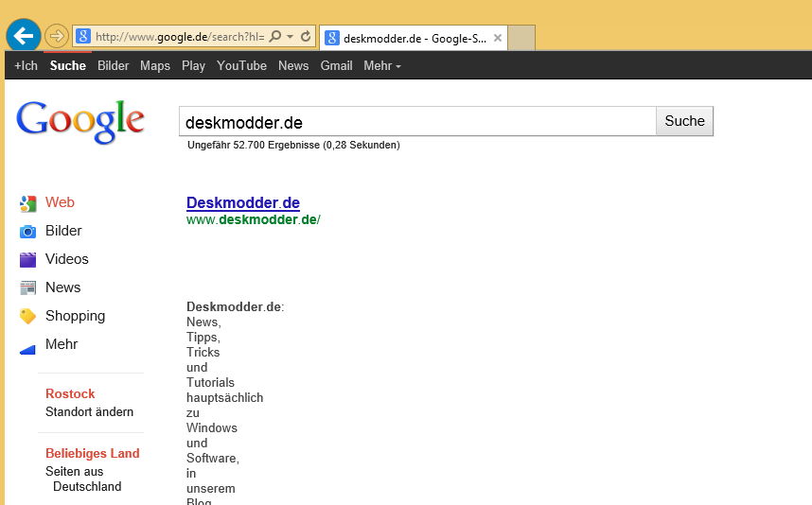Click the Google logo
Image resolution: width=812 pixels, height=505 pixels.
pyautogui.click(x=80, y=122)
